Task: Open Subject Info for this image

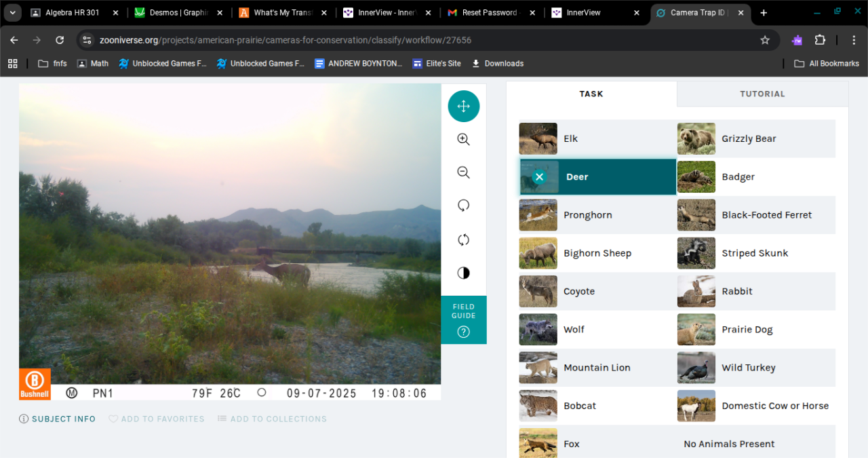Action: tap(58, 419)
